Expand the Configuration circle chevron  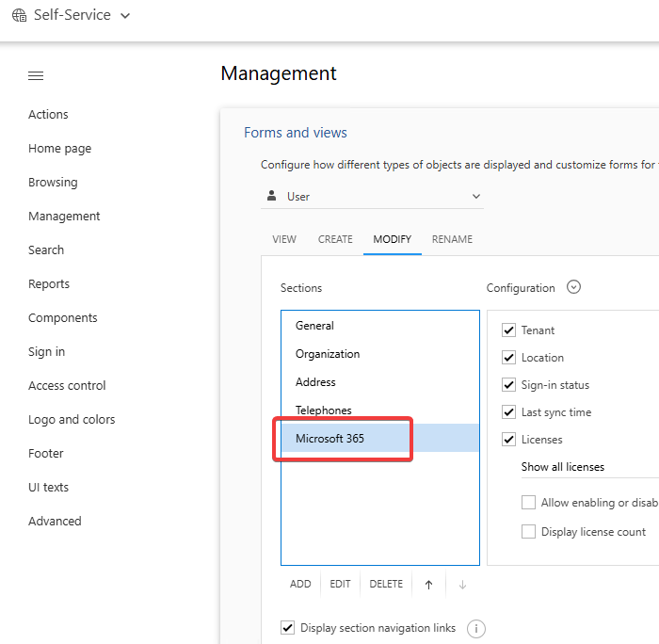click(573, 287)
